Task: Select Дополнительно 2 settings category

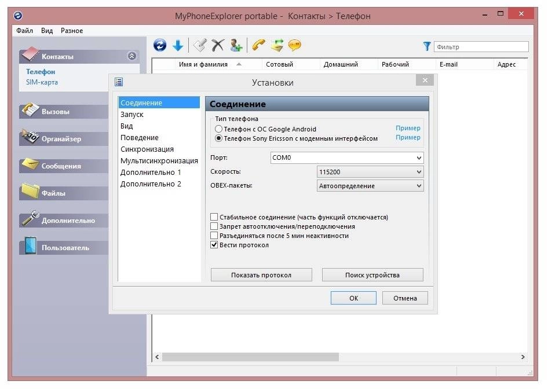Action: (159, 184)
